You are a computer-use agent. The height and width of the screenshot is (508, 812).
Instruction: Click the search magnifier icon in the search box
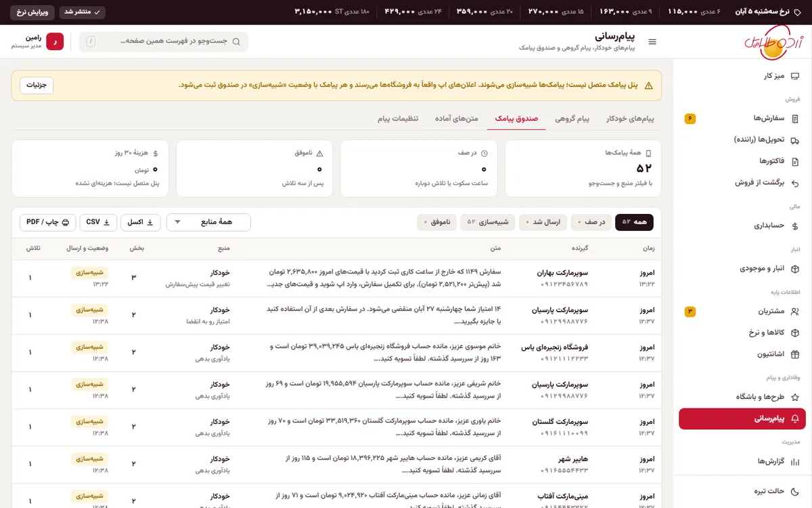[x=236, y=42]
